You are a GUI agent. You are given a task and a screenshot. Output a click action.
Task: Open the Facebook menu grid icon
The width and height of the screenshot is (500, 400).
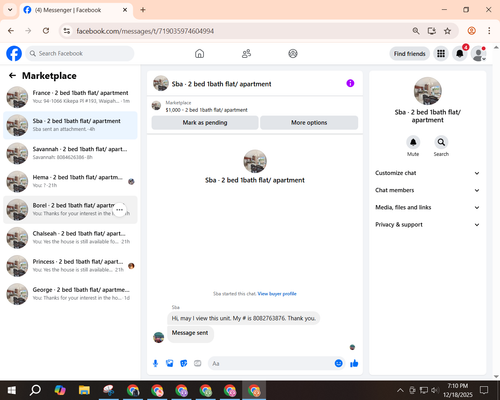441,53
